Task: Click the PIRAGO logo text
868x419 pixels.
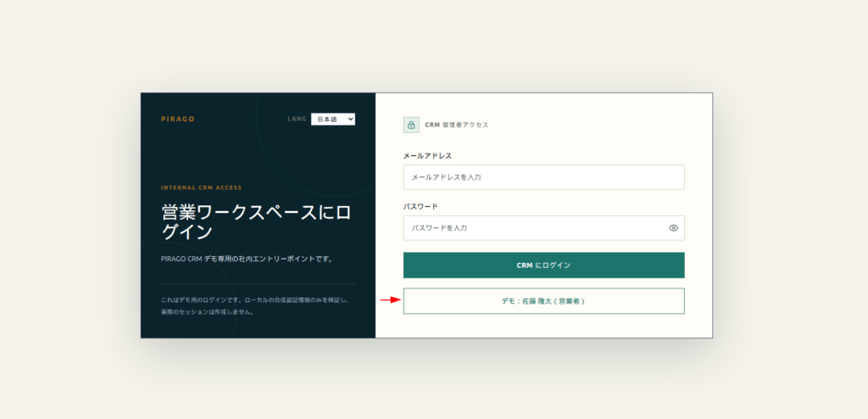Action: point(178,119)
